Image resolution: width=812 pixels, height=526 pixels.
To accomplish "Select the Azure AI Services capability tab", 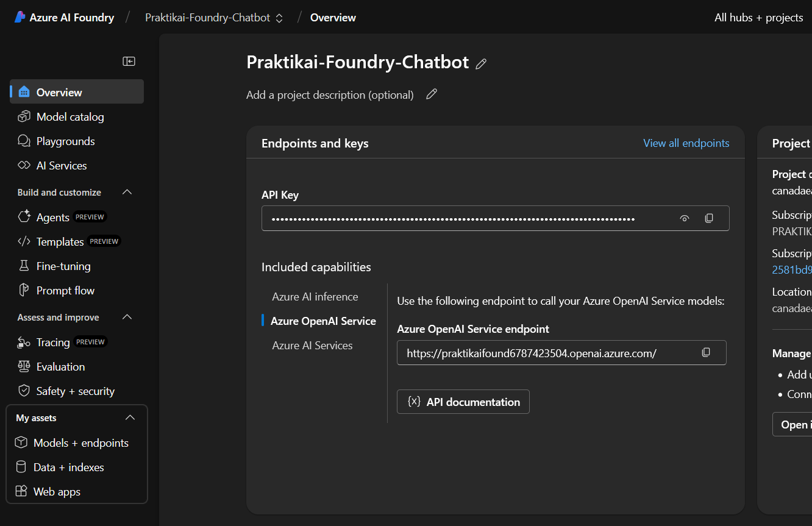I will [x=312, y=345].
